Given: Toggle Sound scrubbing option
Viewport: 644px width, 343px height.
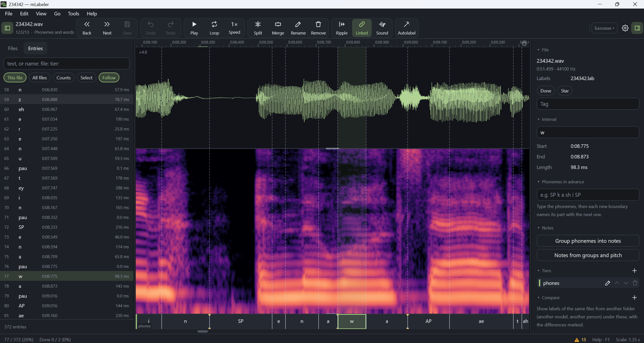Looking at the screenshot, I should click(x=382, y=28).
